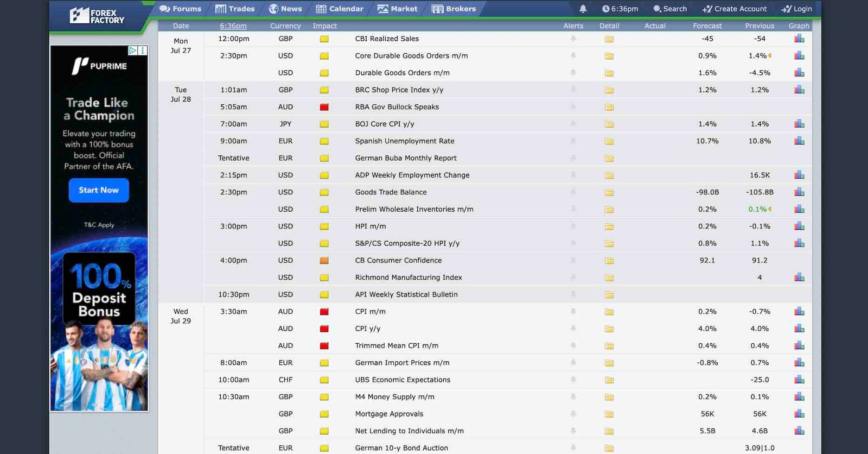Viewport: 868px width, 454px height.
Task: Open the Market section
Action: pos(398,9)
